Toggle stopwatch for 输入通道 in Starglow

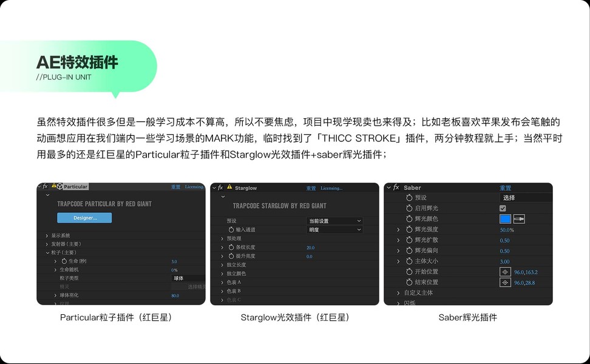[231, 229]
